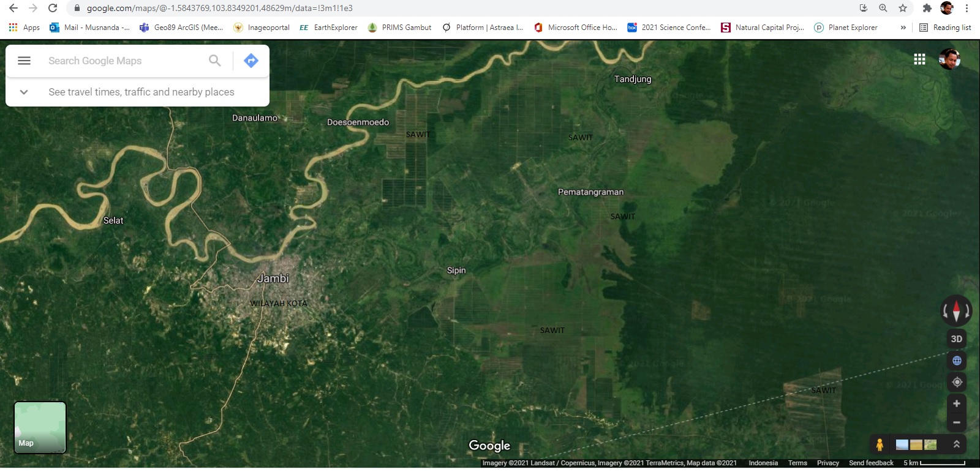Viewport: 980px width, 472px height.
Task: Bookmark this page with the star icon
Action: pos(902,8)
